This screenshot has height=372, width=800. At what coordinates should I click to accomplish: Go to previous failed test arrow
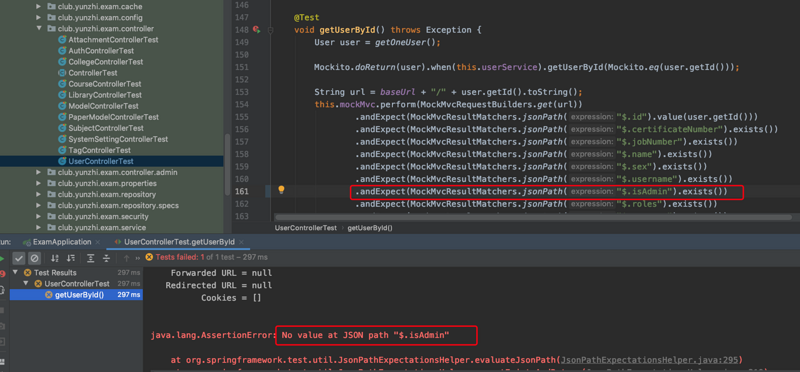[126, 258]
